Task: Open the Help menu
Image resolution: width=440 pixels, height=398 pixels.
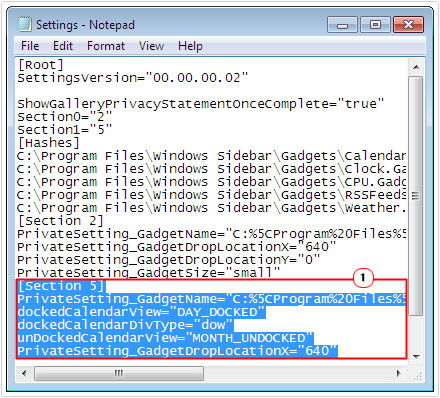Action: pyautogui.click(x=190, y=46)
